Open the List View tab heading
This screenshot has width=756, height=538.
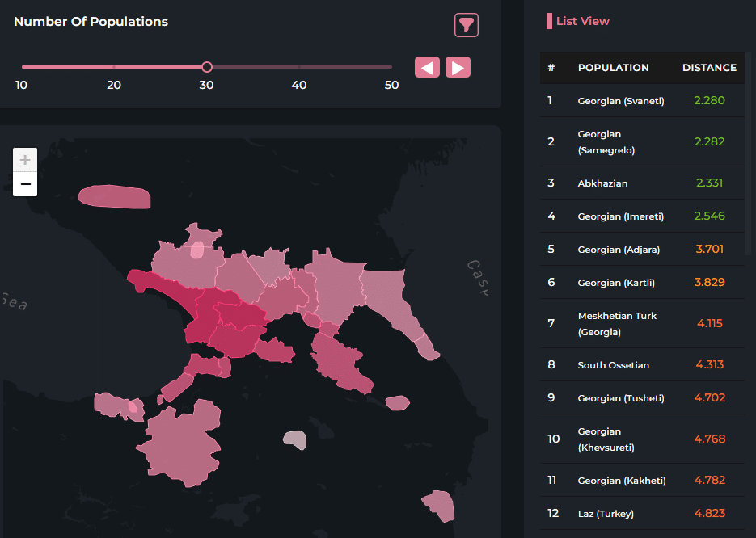(582, 21)
